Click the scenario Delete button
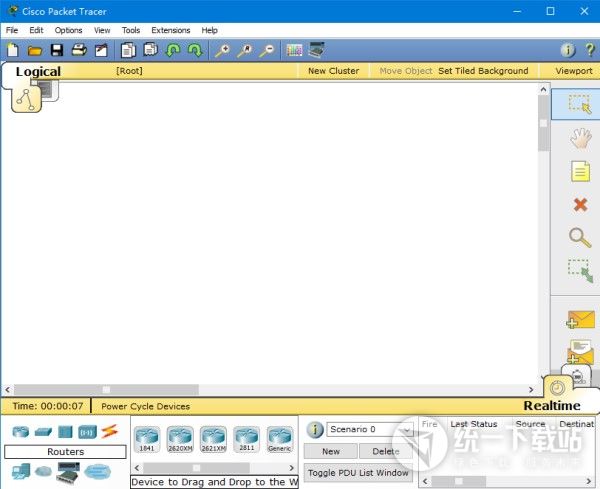The image size is (600, 489). [x=386, y=452]
